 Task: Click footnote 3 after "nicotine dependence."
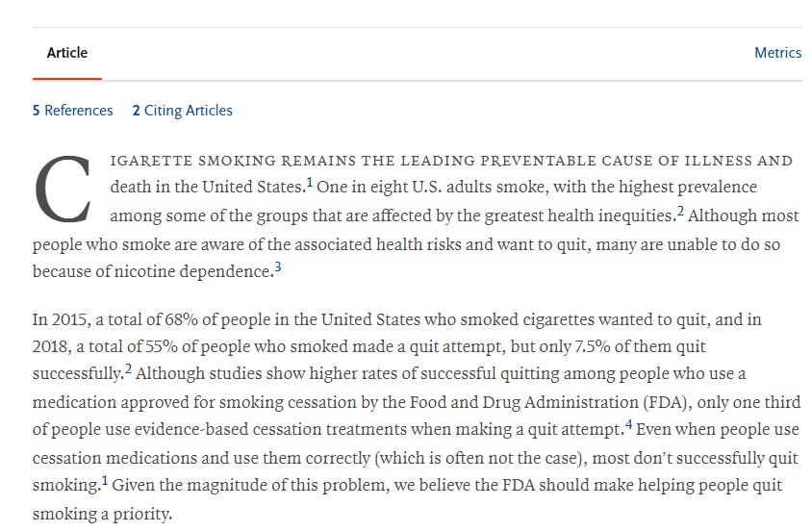pyautogui.click(x=278, y=268)
